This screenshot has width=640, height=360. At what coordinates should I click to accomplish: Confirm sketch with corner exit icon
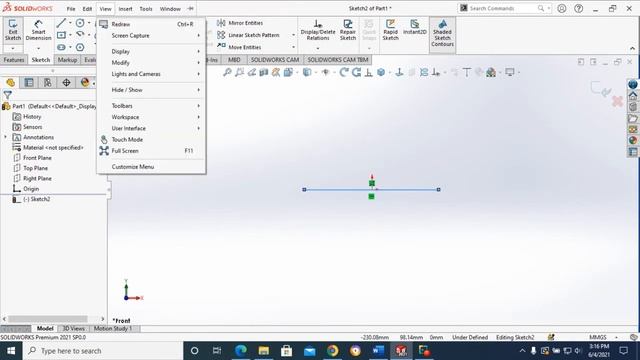tap(600, 89)
